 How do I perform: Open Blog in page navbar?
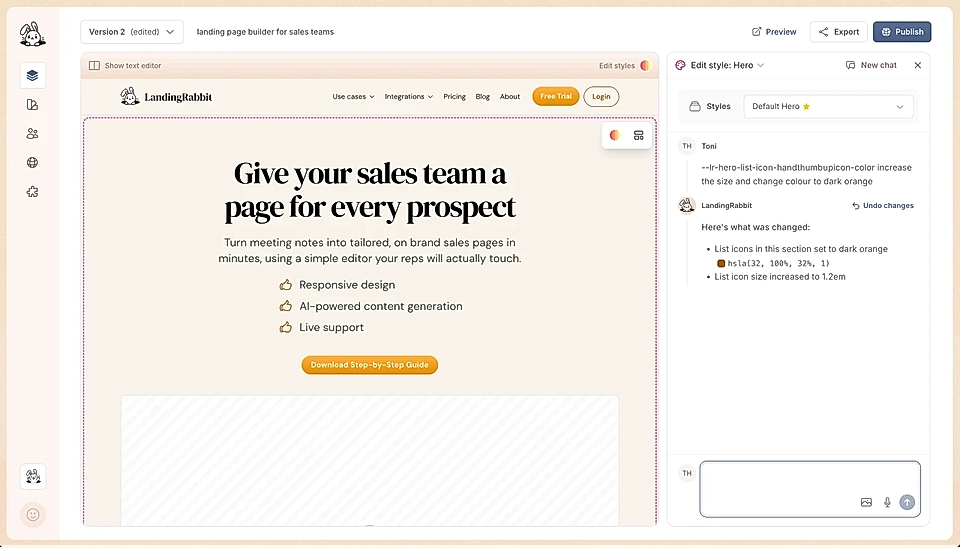(482, 97)
